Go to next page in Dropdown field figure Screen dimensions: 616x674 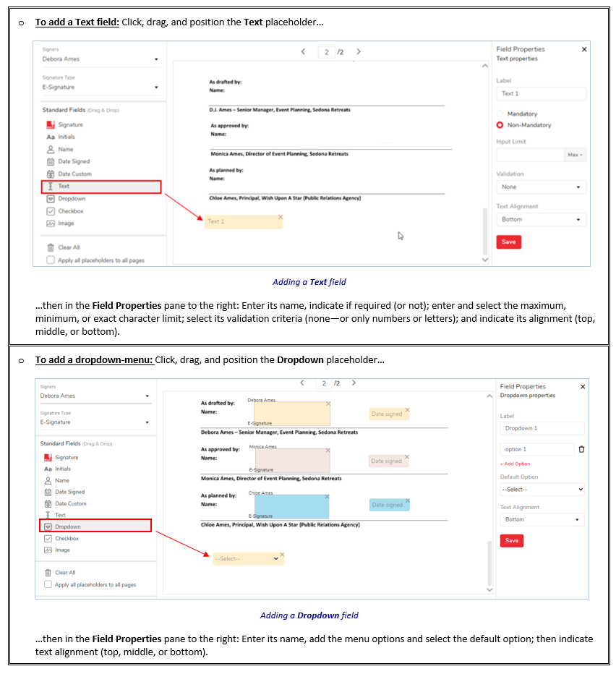[354, 383]
